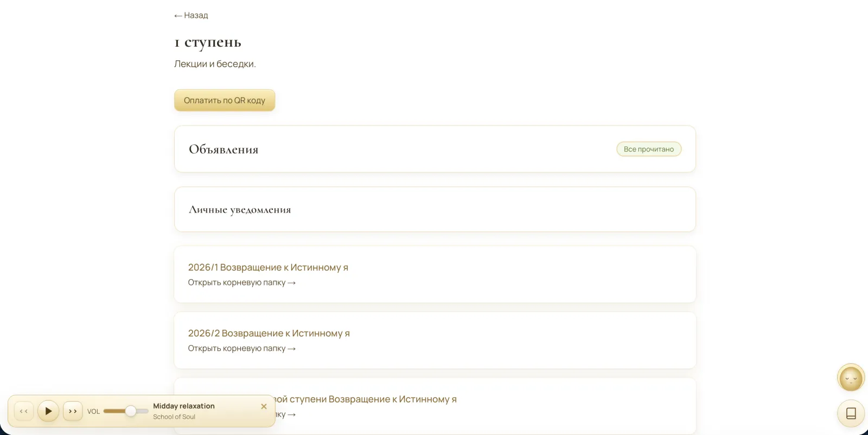
Task: Play the Midday relaxation track
Action: pos(48,411)
